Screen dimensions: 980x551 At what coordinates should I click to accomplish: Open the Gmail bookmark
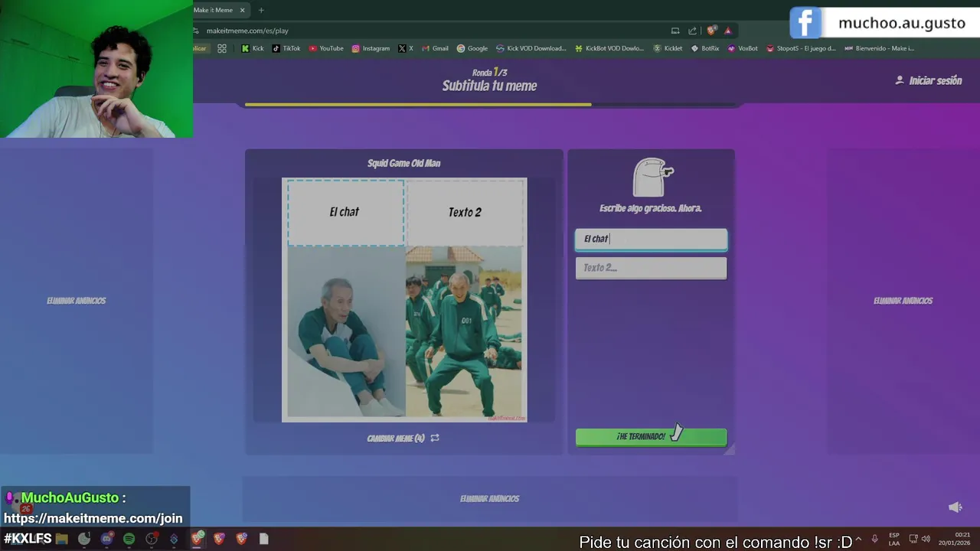(435, 48)
